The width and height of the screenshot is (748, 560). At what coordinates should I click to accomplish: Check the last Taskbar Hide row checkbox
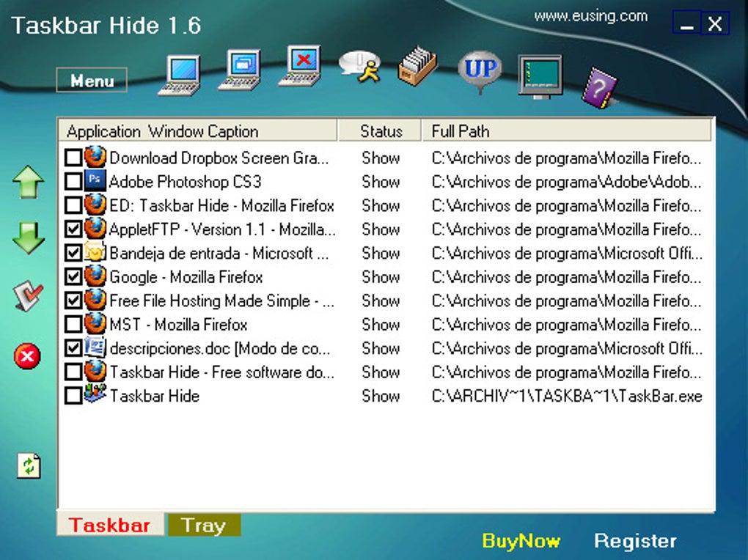[73, 396]
